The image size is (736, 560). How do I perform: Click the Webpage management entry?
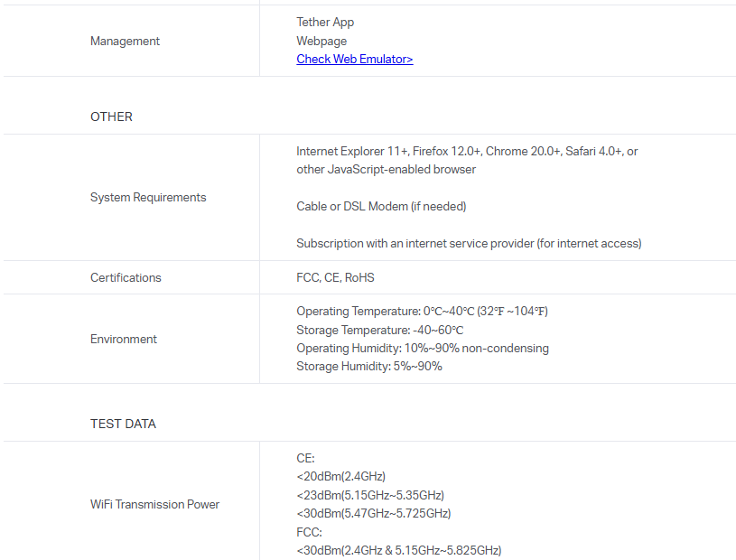pyautogui.click(x=321, y=41)
